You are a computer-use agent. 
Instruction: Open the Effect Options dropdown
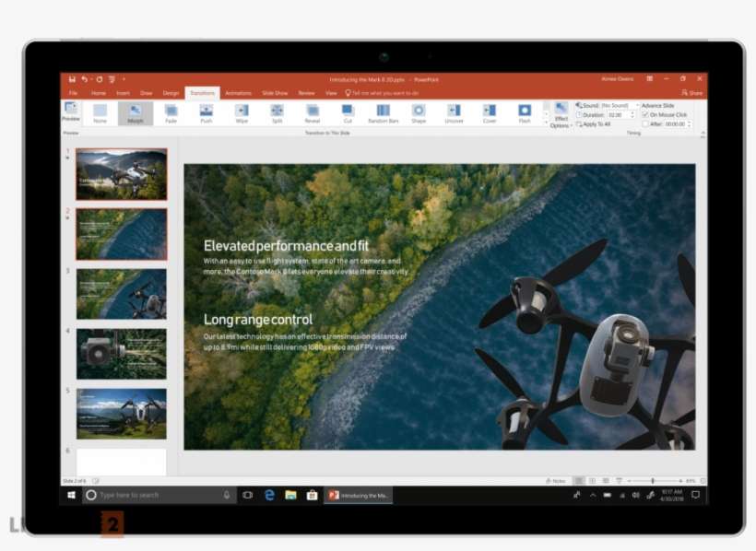pos(560,115)
